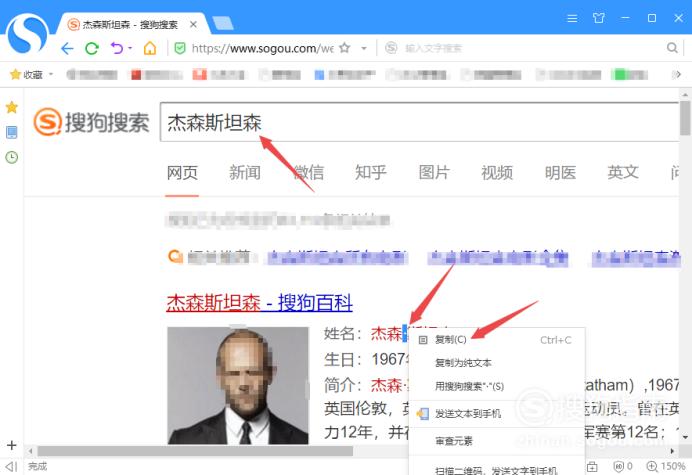Switch to the 微信 tab
The height and width of the screenshot is (475, 692).
308,172
